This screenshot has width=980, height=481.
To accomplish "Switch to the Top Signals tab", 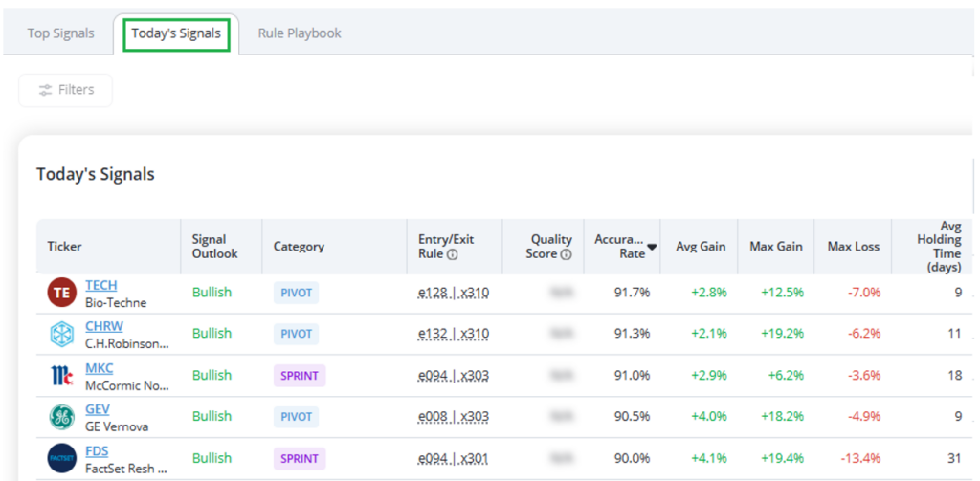I will (x=60, y=33).
